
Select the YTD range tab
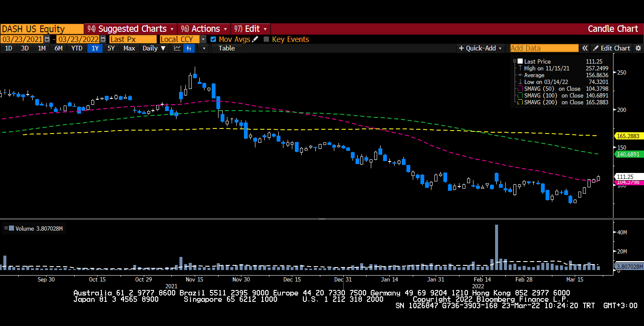coord(77,48)
